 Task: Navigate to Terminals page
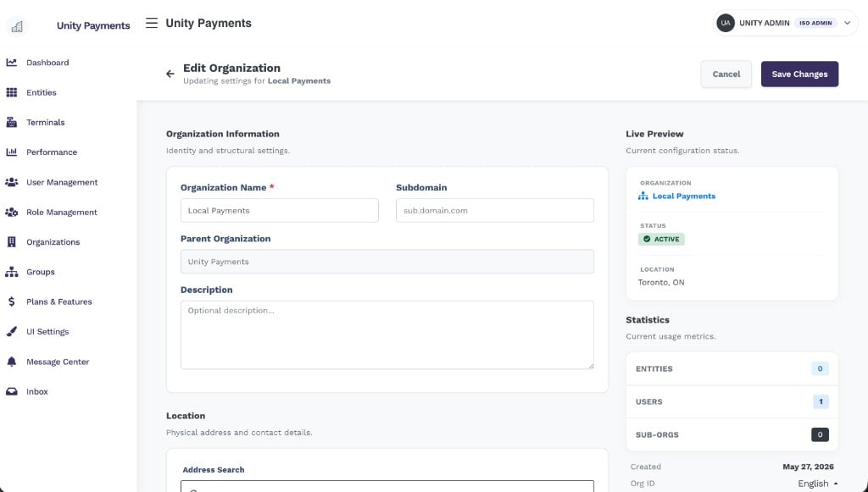[46, 122]
